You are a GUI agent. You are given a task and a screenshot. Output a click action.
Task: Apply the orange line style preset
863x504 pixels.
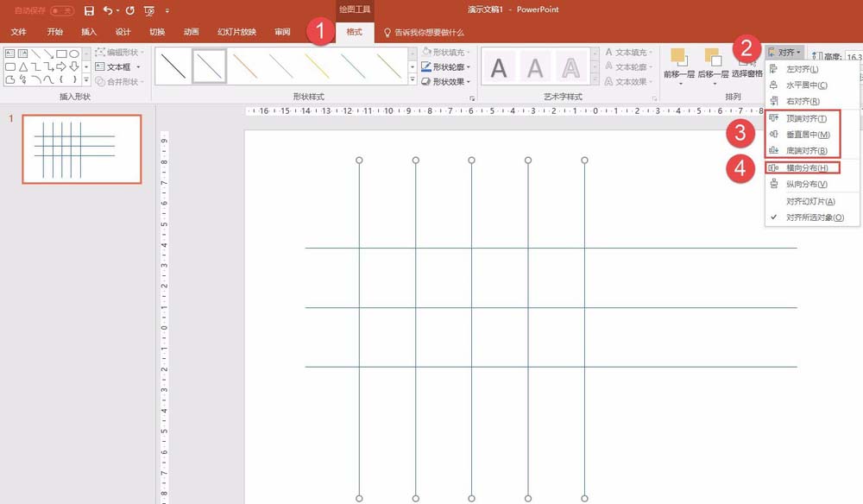pos(245,66)
